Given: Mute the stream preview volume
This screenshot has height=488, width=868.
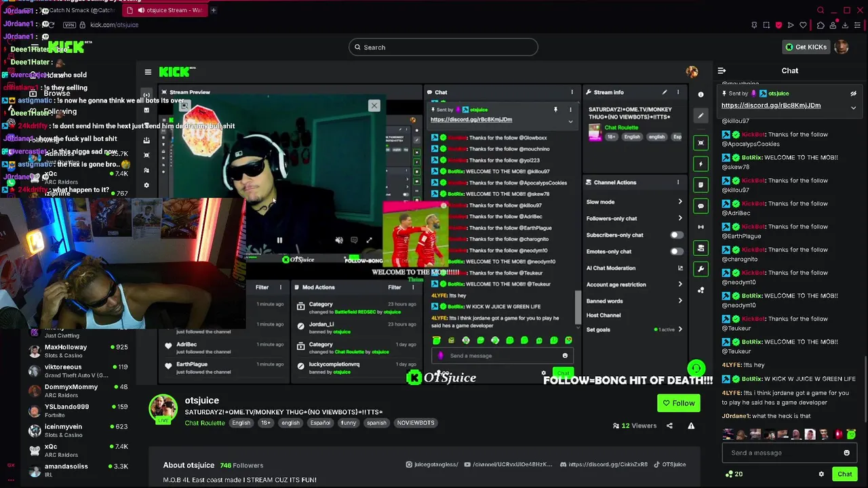Looking at the screenshot, I should [339, 240].
